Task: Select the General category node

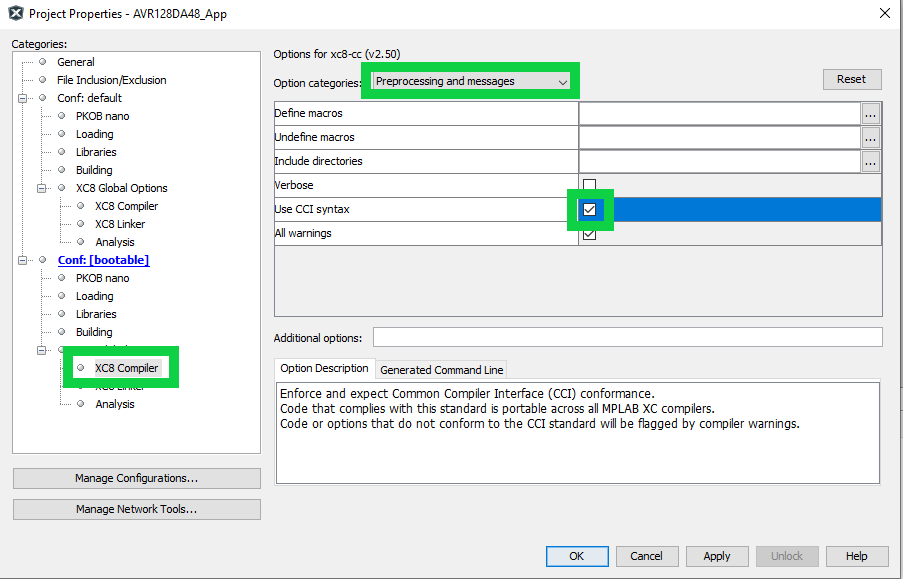Action: point(75,62)
